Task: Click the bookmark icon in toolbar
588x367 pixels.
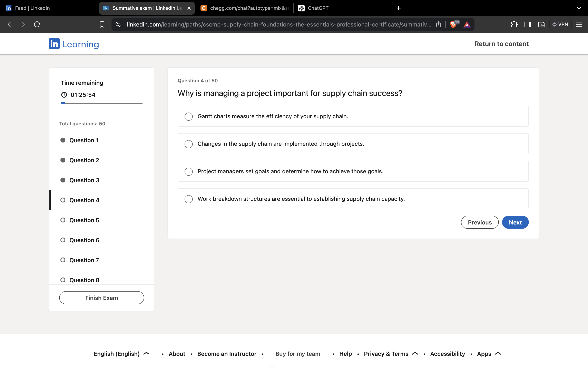Action: 102,24
